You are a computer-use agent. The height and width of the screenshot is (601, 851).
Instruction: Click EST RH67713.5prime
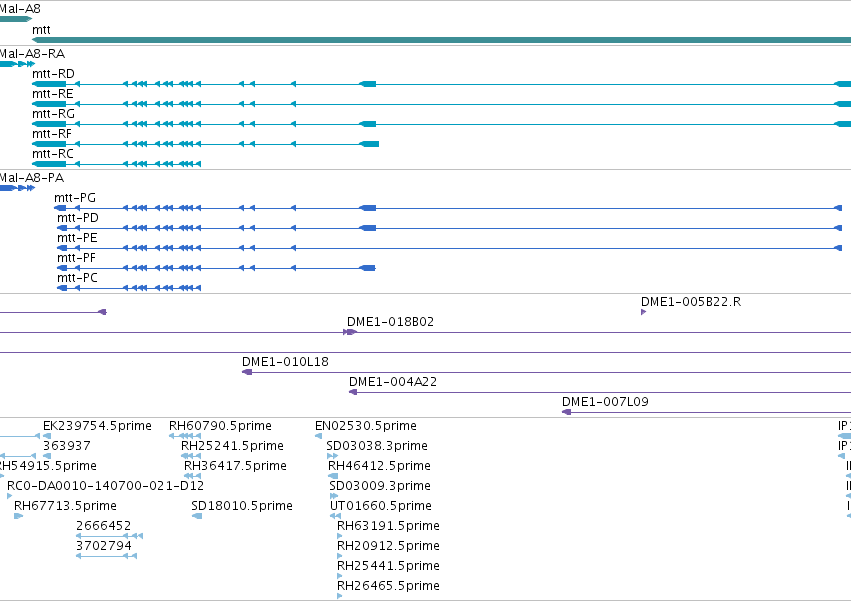[65, 506]
